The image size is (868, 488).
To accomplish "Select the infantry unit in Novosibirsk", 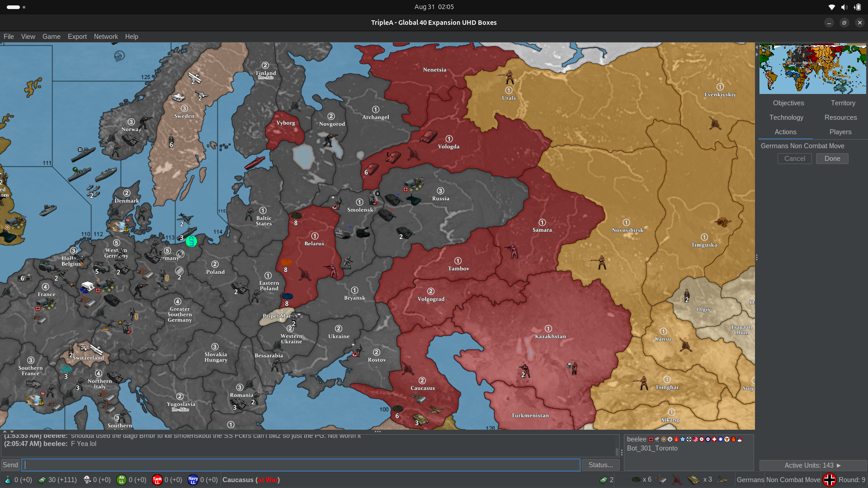I will tap(601, 262).
